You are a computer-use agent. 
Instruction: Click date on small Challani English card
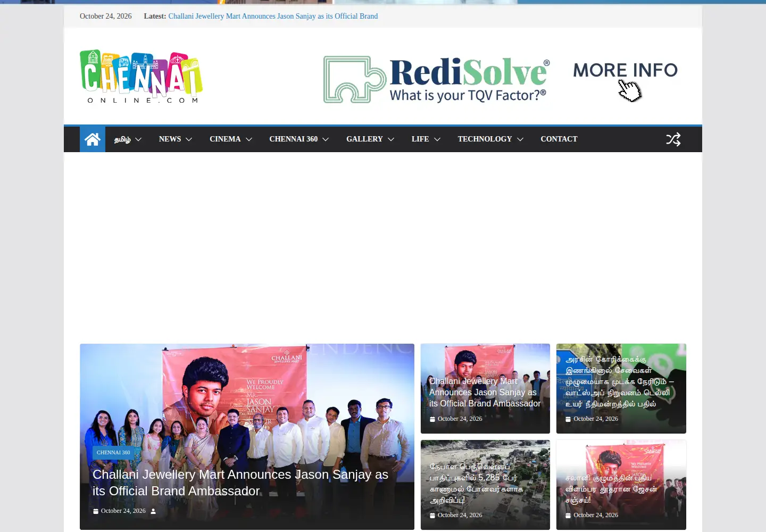click(460, 419)
